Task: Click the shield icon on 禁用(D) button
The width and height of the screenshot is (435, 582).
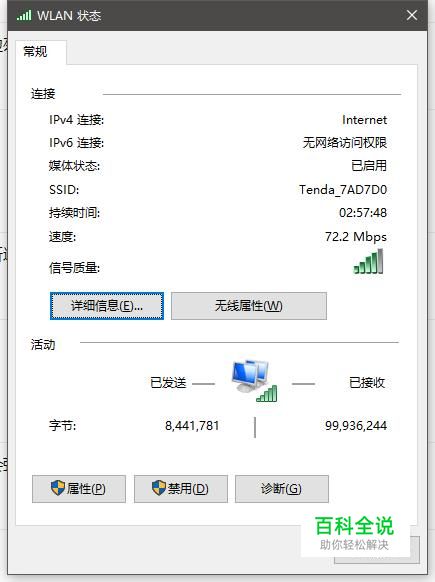Action: pos(159,488)
